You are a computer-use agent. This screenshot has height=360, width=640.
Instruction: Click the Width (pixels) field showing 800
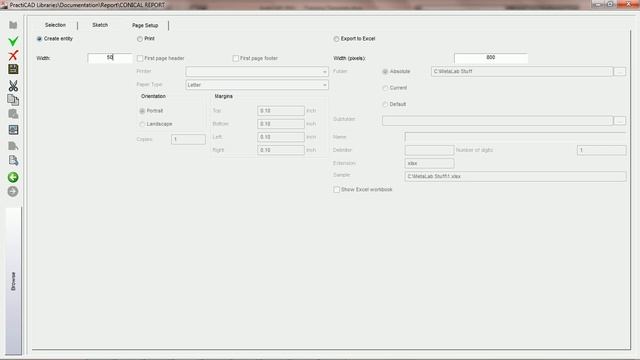click(x=491, y=58)
